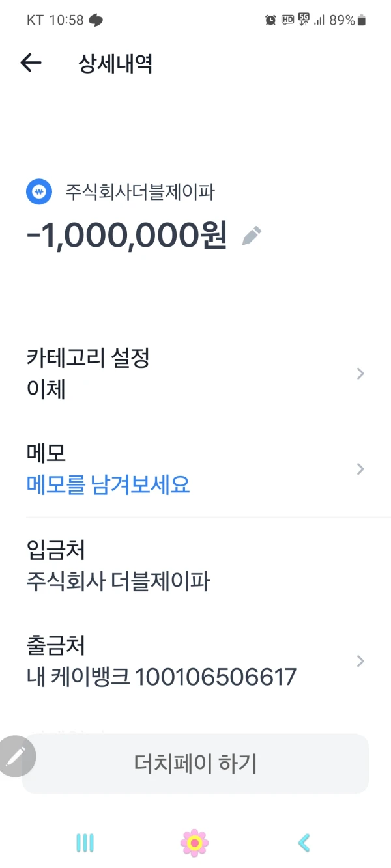Viewport: 391px width, 868px height.
Task: Expand the 출금처 account chevron
Action: click(x=360, y=661)
